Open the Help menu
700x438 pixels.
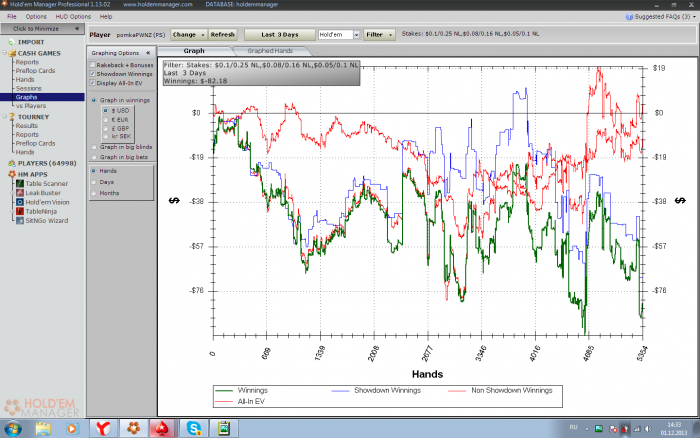point(106,17)
